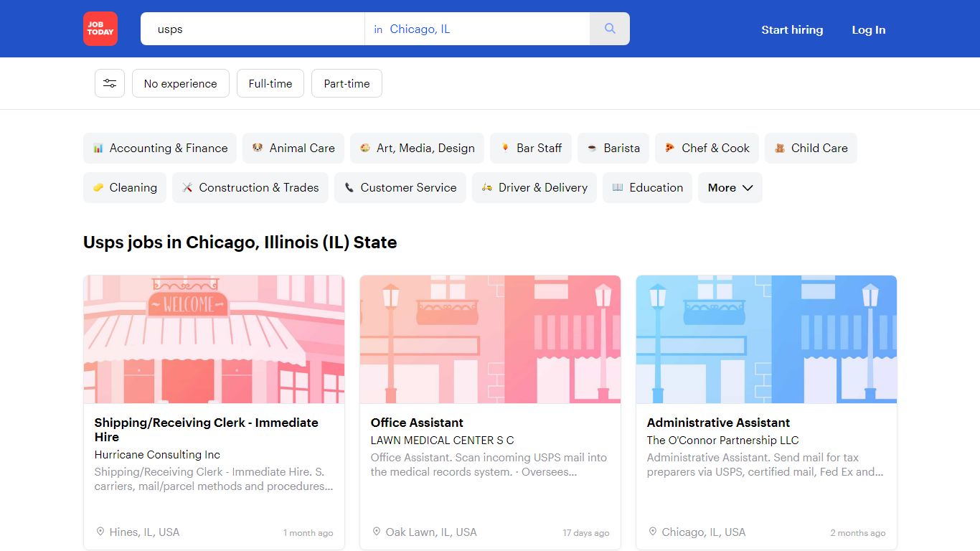This screenshot has width=980, height=551.
Task: Click the Construction & Trades tools icon
Action: pyautogui.click(x=187, y=188)
